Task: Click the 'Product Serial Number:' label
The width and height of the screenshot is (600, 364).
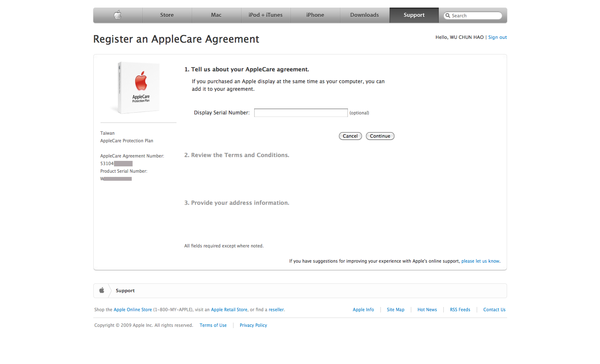Action: (x=124, y=171)
